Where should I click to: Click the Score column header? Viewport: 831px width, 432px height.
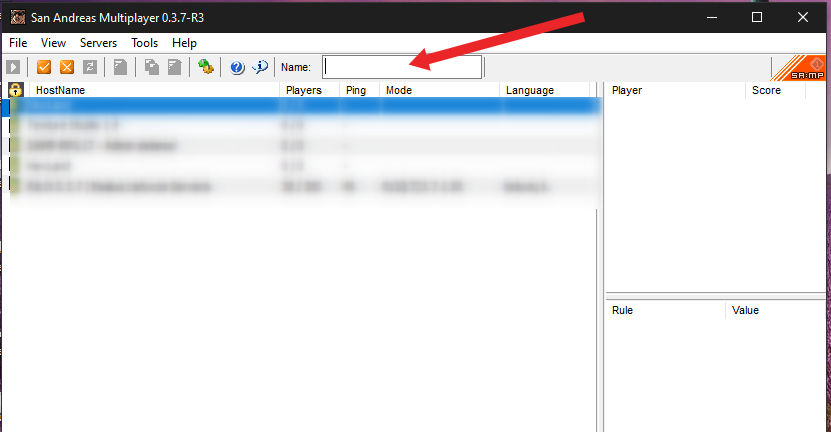point(775,90)
